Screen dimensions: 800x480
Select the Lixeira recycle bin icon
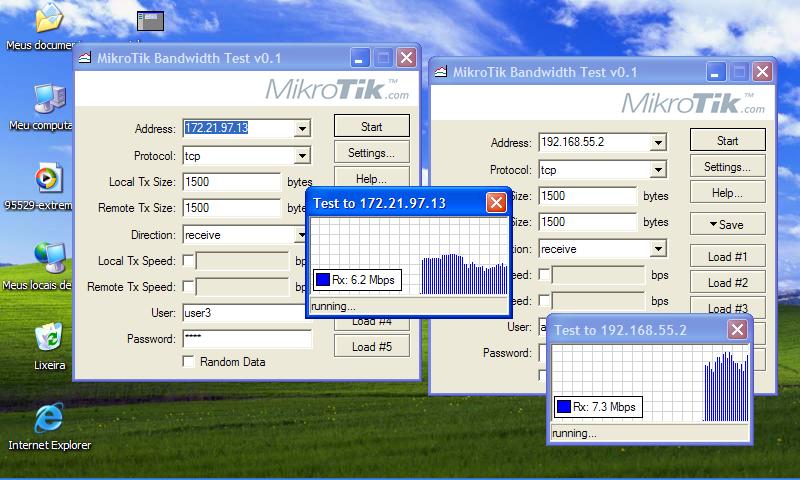click(x=47, y=338)
